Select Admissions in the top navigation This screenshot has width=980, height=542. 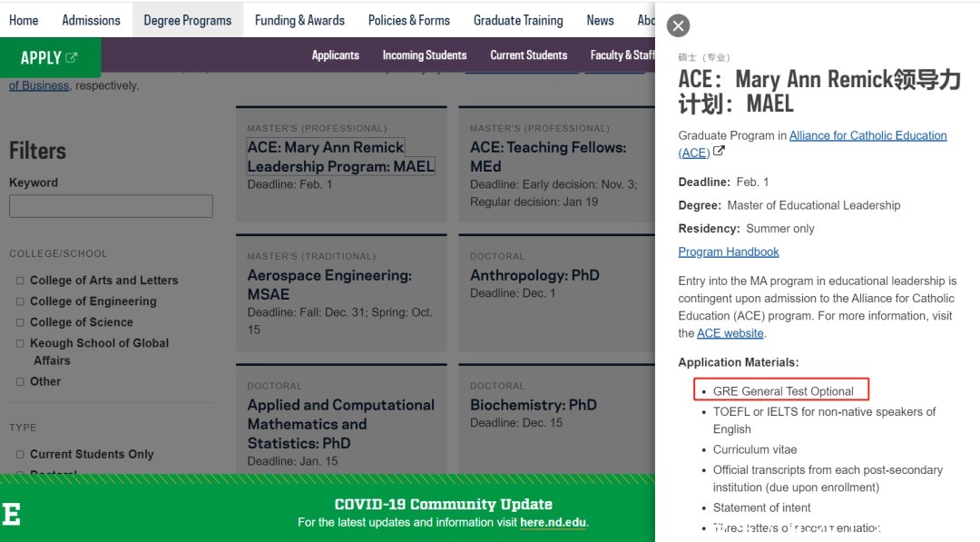(x=91, y=19)
